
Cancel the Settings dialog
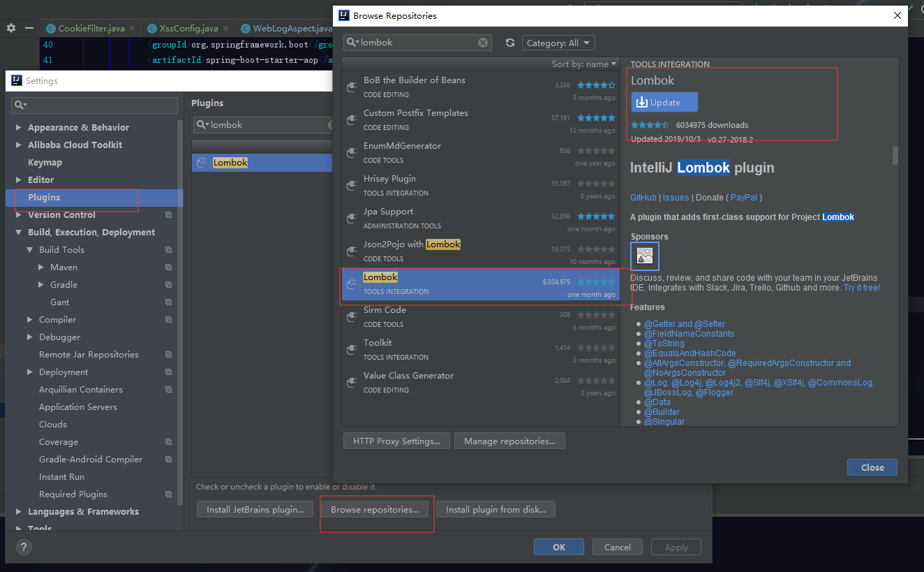618,548
